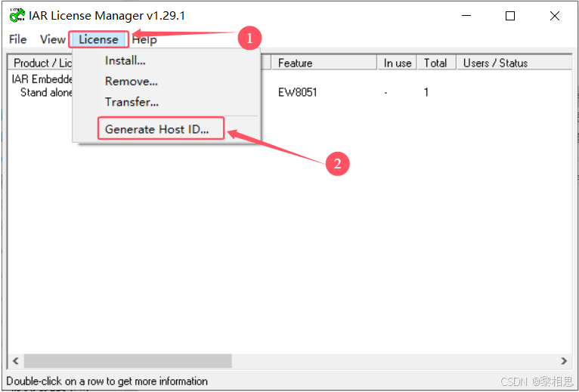
Task: Click the horizontal scrollbar left arrow
Action: tap(16, 360)
